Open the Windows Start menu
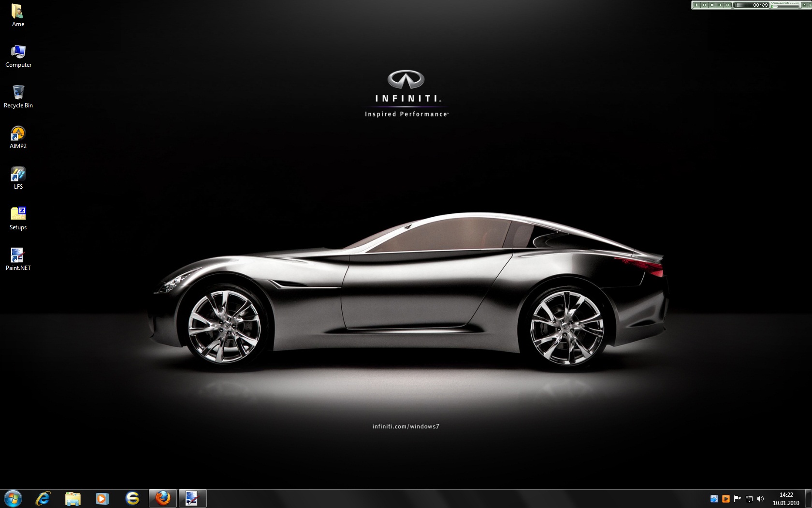The image size is (812, 508). [13, 498]
